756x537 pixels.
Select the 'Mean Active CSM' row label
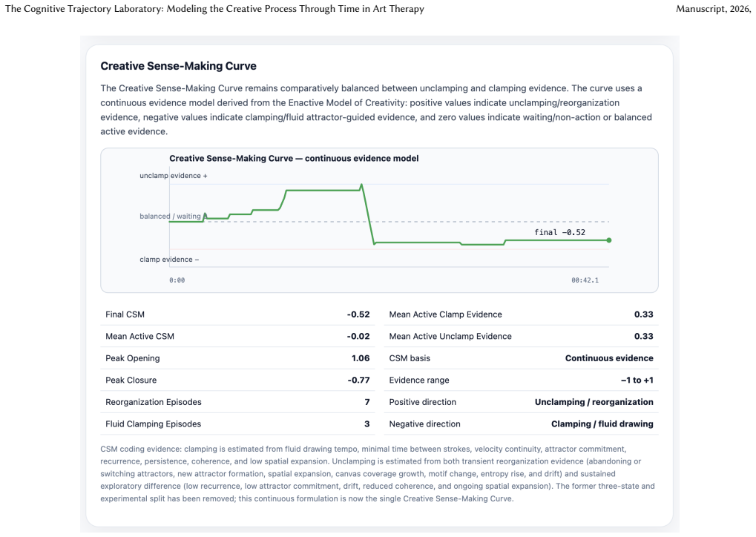tap(139, 336)
